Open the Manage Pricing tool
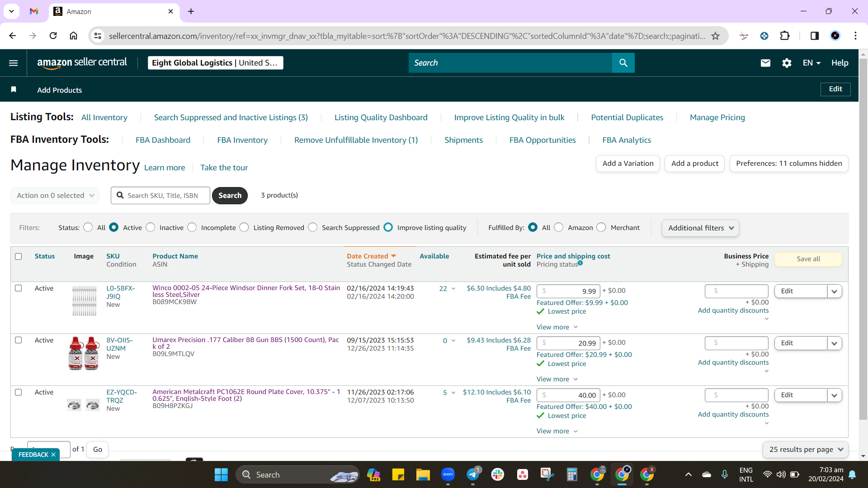 coord(717,117)
